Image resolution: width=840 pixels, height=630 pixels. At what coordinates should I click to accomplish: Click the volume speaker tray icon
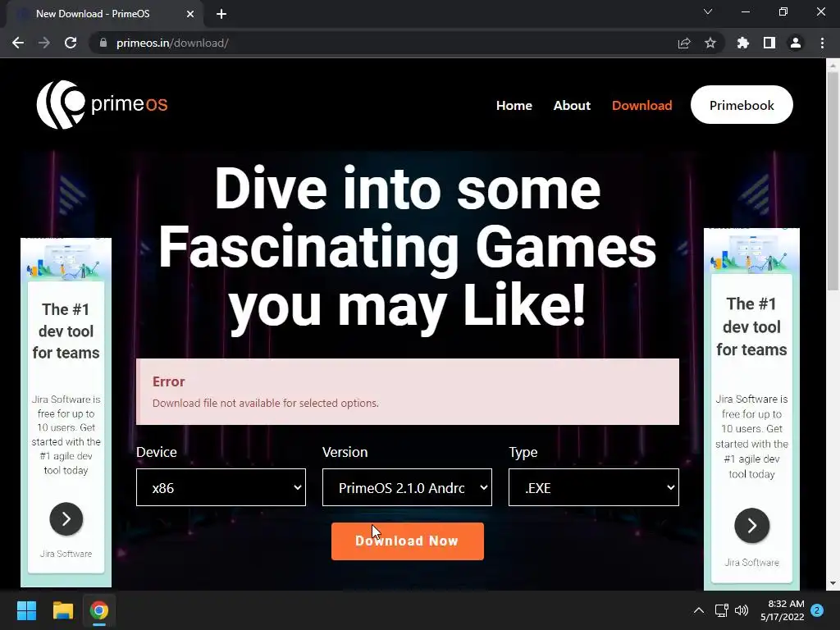point(742,610)
